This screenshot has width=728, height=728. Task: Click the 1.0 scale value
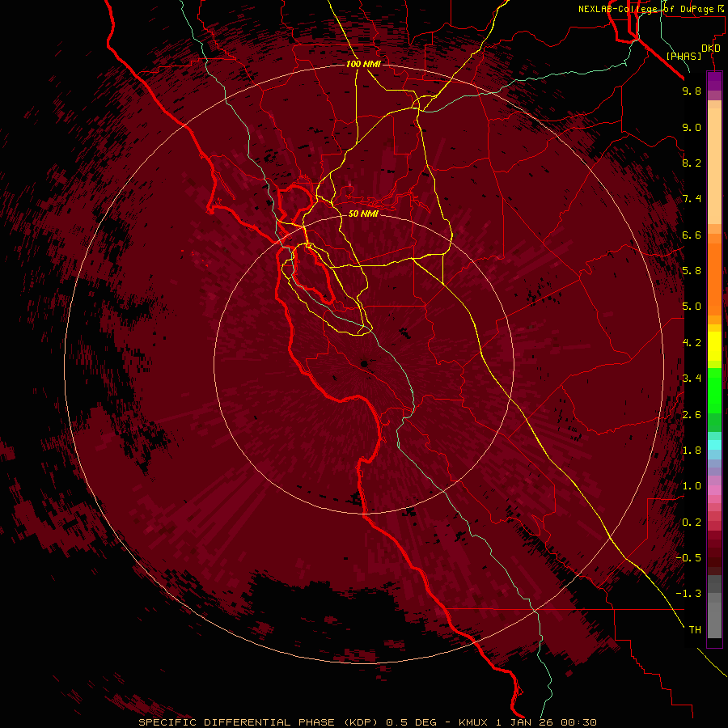point(692,486)
